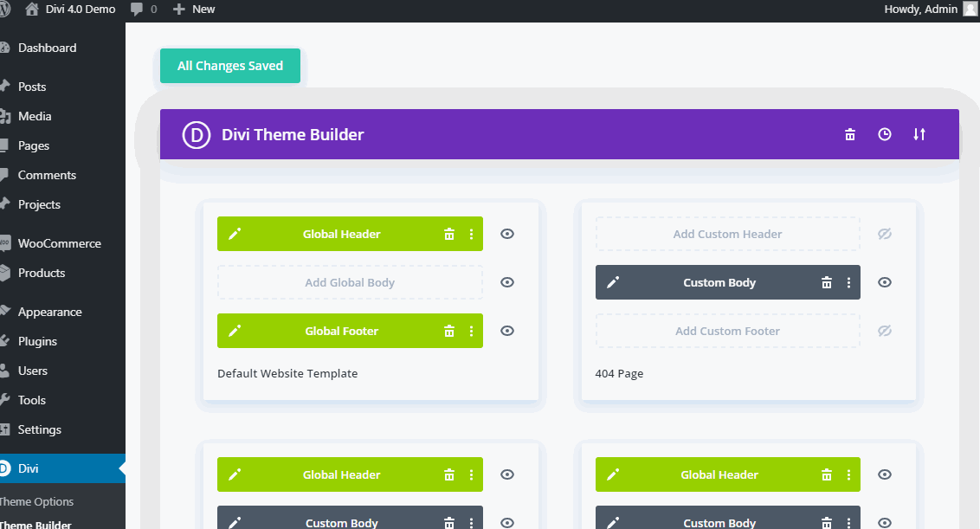Delete the 404 Page Custom Body
The width and height of the screenshot is (980, 529).
826,282
